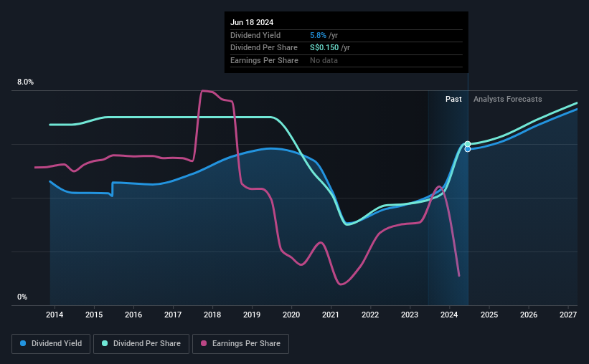Click the pink Earnings Per Share legend dot
The width and height of the screenshot is (589, 364).
pyautogui.click(x=204, y=343)
